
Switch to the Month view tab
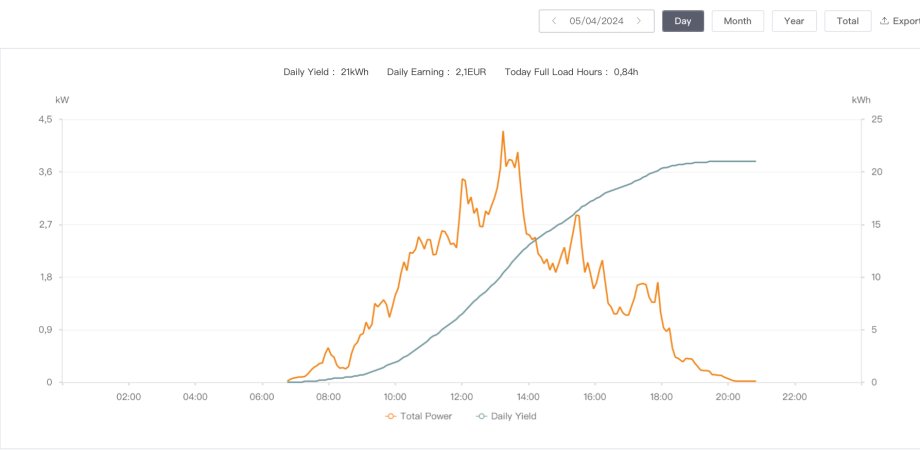coord(738,21)
